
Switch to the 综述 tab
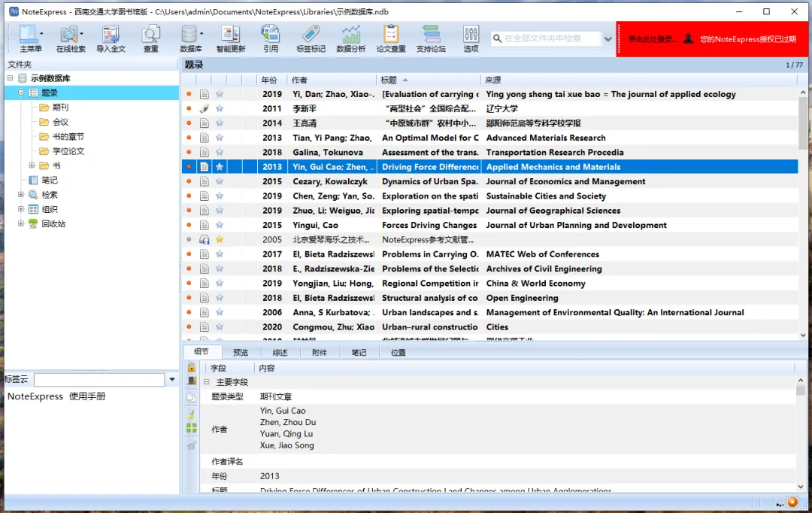point(280,352)
